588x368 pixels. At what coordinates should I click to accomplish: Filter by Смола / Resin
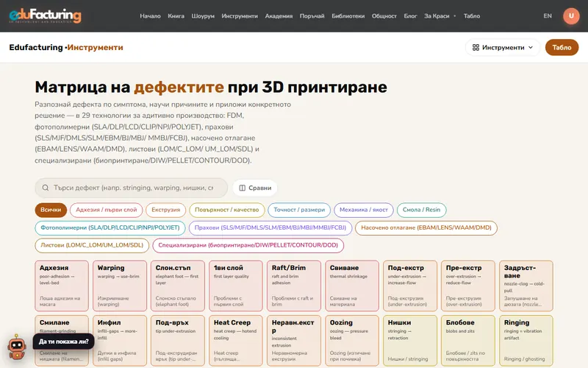[421, 210]
